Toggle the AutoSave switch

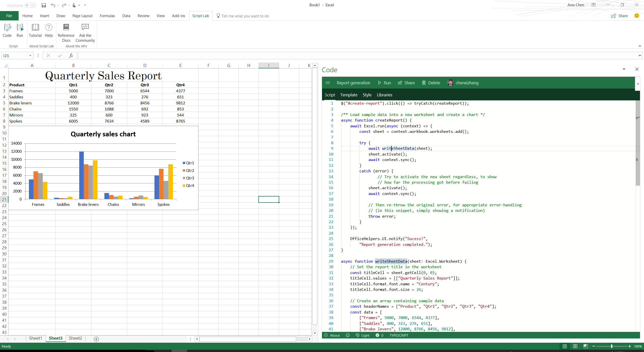(x=31, y=5)
